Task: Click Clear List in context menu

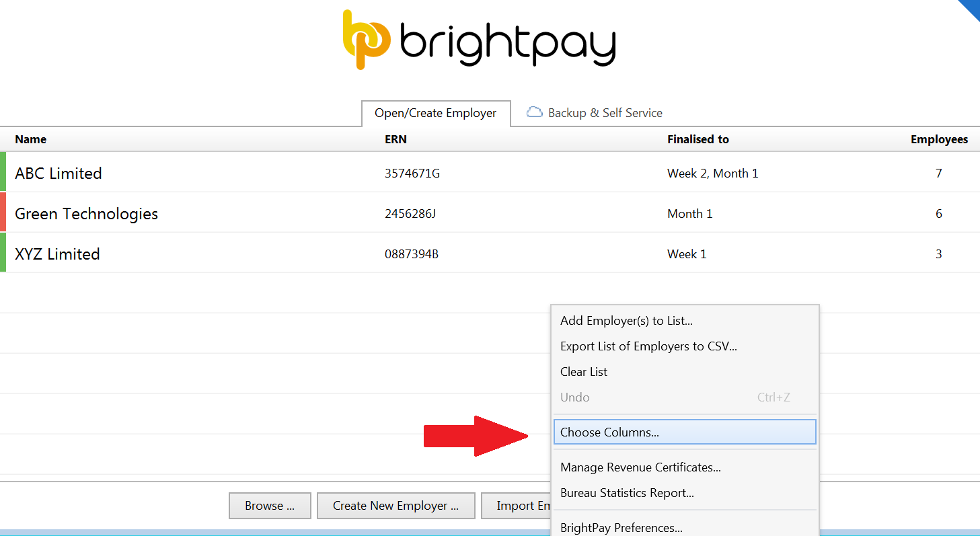Action: click(x=685, y=372)
